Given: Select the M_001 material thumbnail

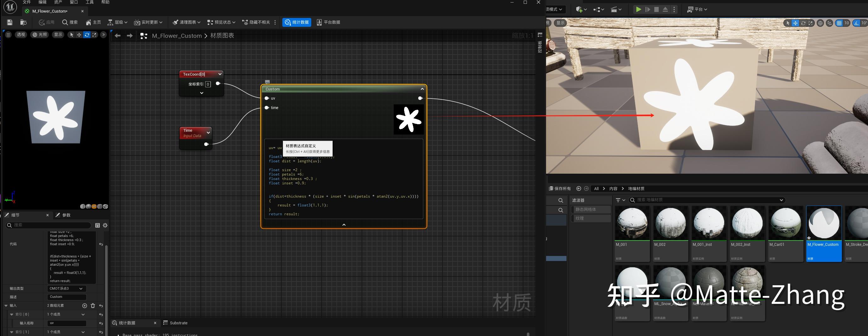Looking at the screenshot, I should [x=632, y=223].
